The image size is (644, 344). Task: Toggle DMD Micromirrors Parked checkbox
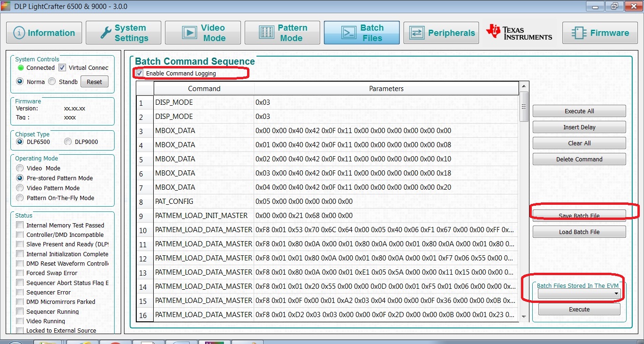point(20,302)
